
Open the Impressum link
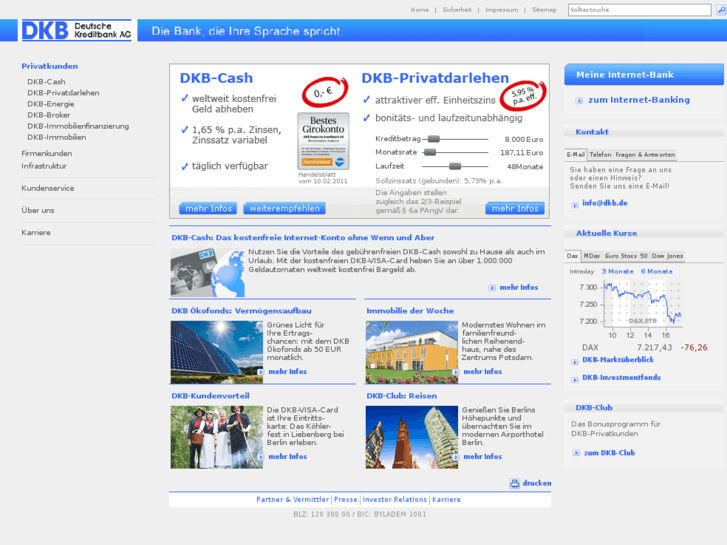(502, 10)
